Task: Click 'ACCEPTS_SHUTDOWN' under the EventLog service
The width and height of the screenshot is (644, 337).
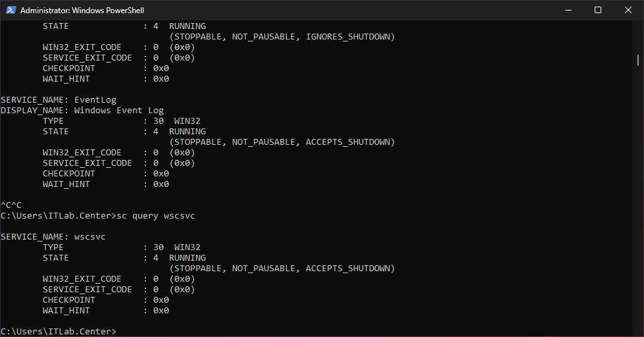Action: (x=350, y=142)
